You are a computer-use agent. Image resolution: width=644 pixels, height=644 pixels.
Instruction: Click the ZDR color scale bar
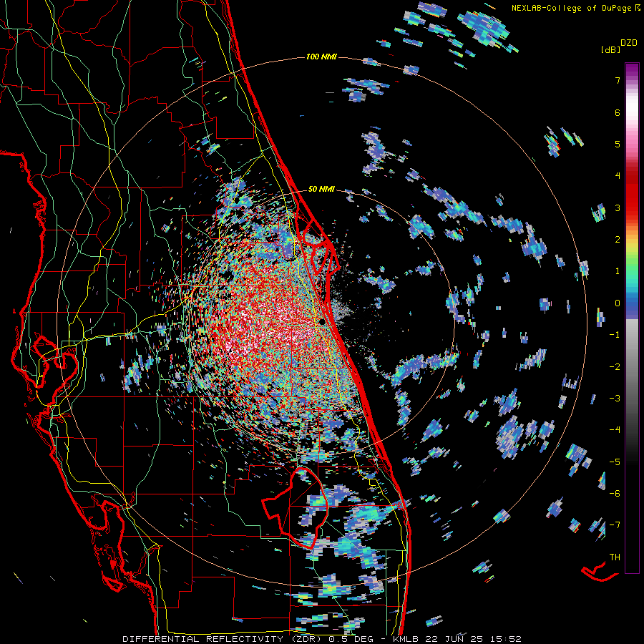coord(632,318)
